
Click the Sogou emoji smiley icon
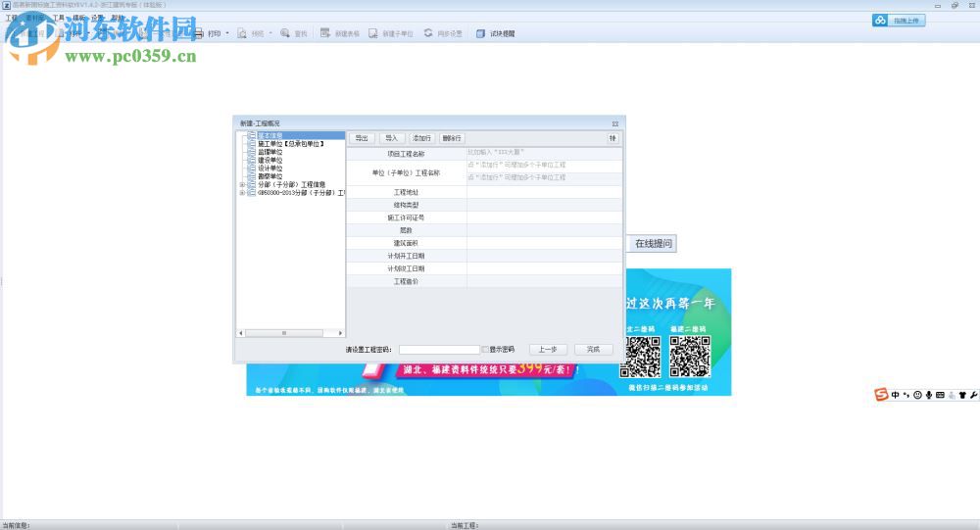tap(917, 395)
